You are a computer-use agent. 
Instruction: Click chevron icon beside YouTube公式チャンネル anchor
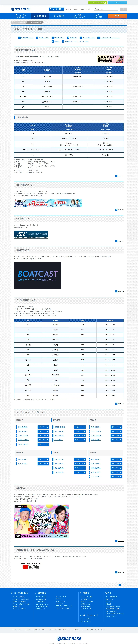63,42
